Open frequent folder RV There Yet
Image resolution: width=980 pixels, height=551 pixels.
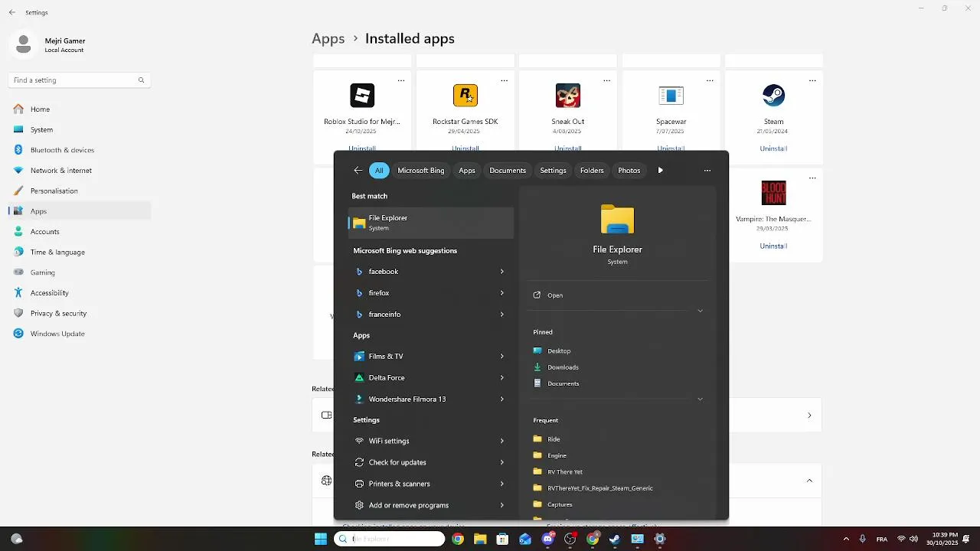(x=565, y=472)
